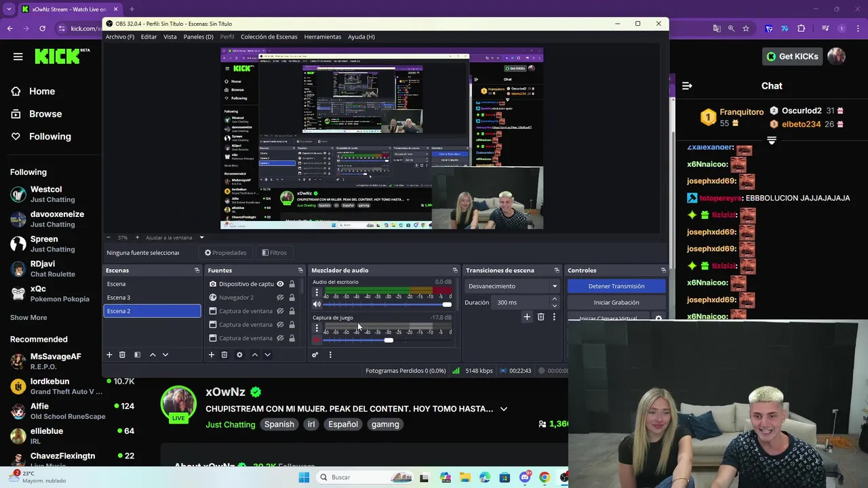The height and width of the screenshot is (488, 868).
Task: Open Chrome extensions puzzle icon
Action: [802, 28]
